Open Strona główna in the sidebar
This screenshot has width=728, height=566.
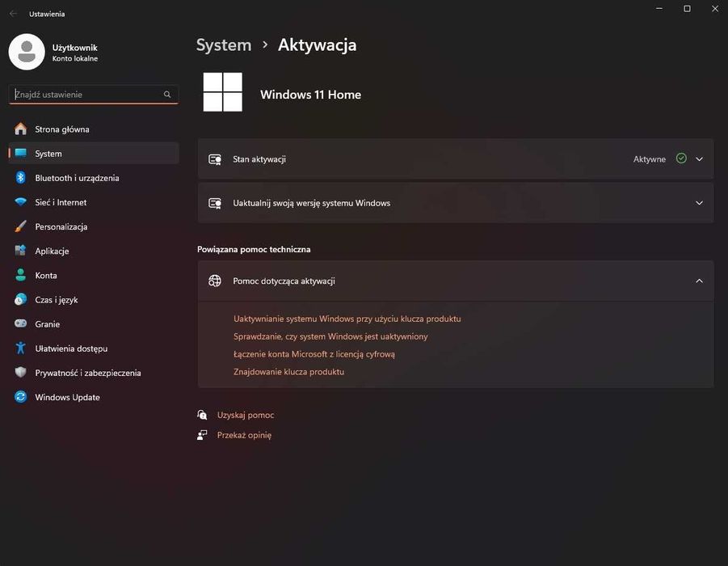coord(94,129)
